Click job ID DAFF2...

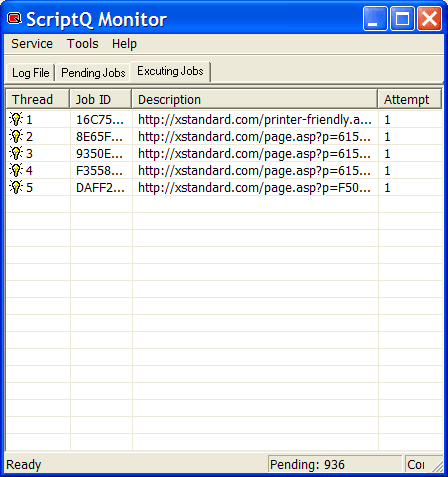(x=100, y=188)
